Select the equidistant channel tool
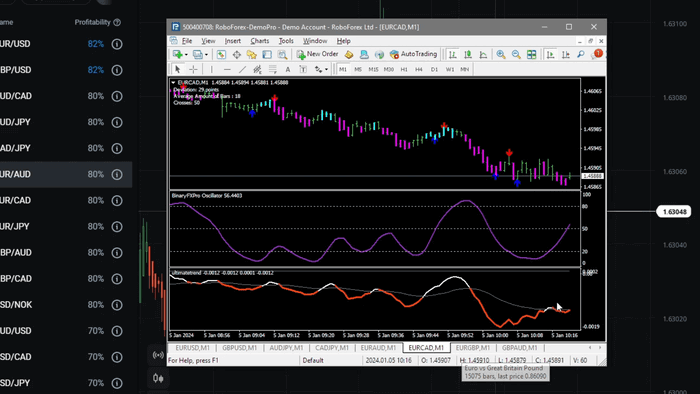 point(257,69)
